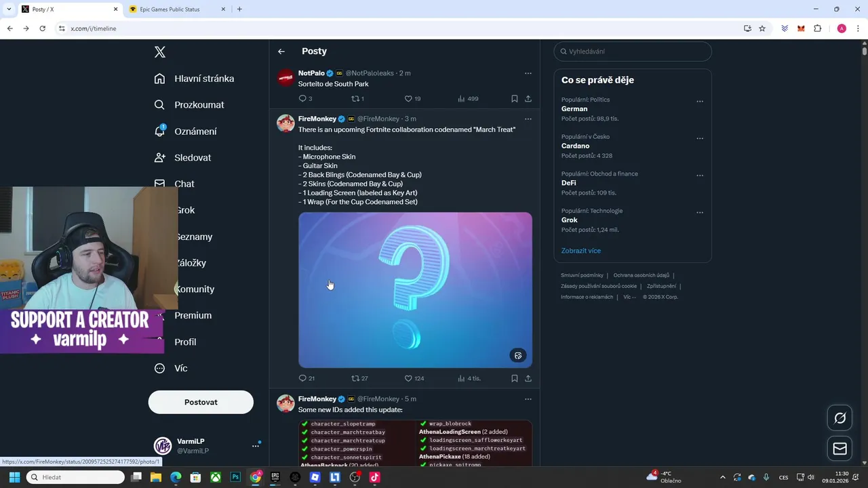The width and height of the screenshot is (868, 488).
Task: Open NotPalo profile name link
Action: [x=311, y=73]
